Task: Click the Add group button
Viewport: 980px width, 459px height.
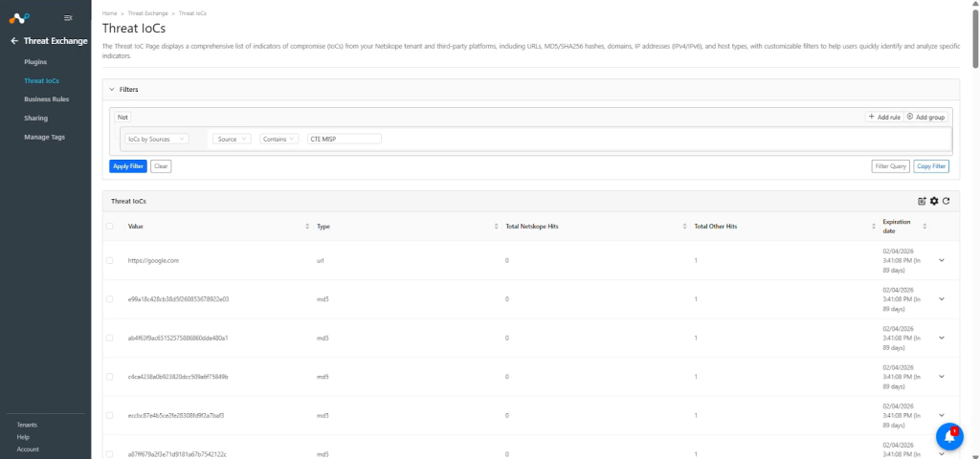Action: (x=926, y=117)
